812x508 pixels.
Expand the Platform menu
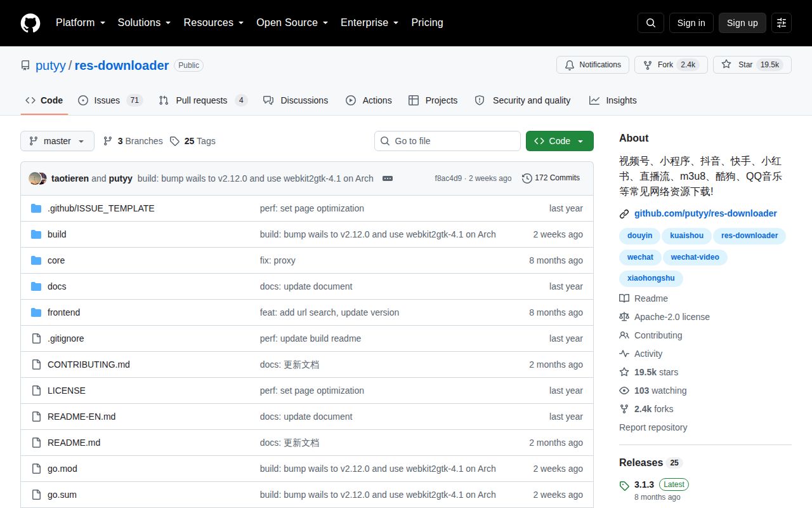coord(80,22)
